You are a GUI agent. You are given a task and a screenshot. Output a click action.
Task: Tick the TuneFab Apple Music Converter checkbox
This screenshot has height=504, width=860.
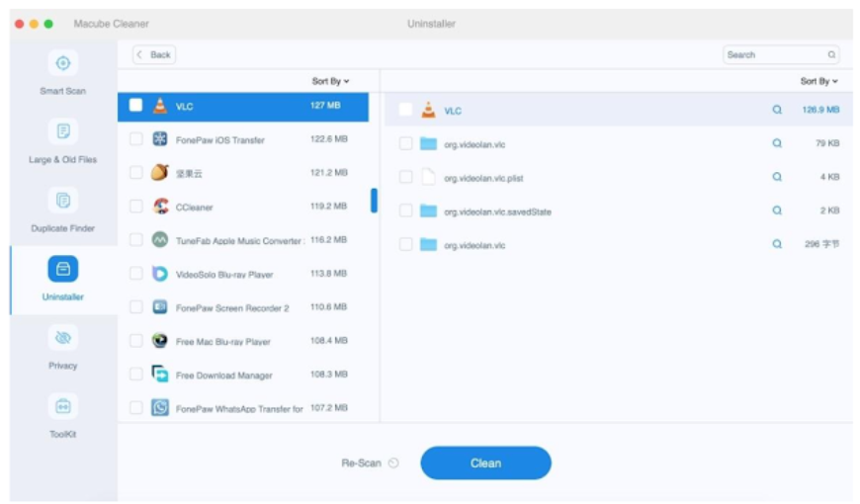coord(136,240)
